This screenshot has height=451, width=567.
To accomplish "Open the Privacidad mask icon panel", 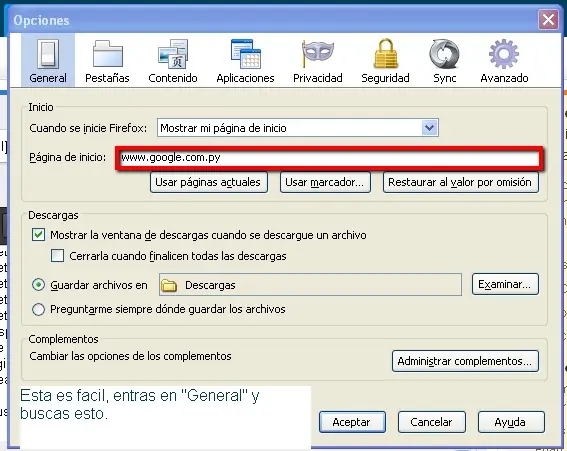I will coord(318,60).
